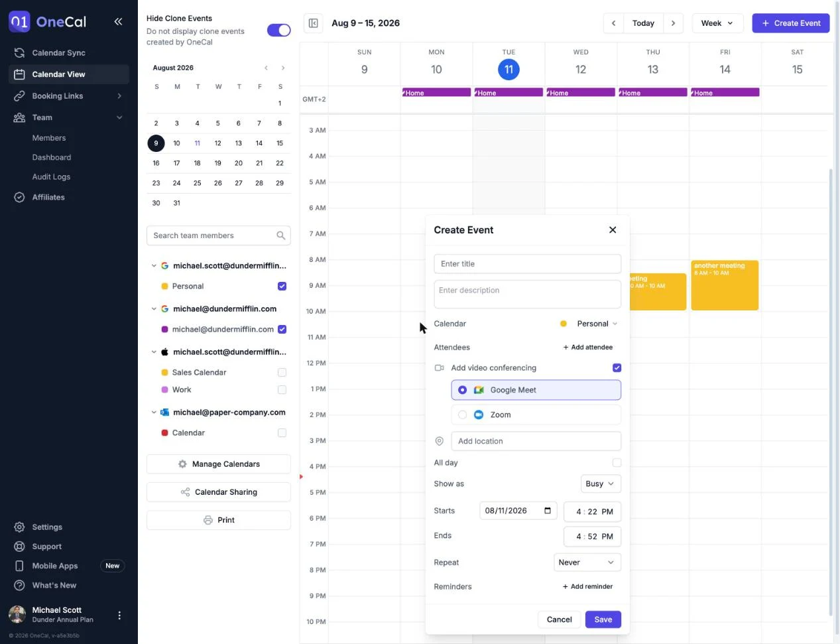Click the Enter description field
Image resolution: width=840 pixels, height=644 pixels.
coord(528,294)
